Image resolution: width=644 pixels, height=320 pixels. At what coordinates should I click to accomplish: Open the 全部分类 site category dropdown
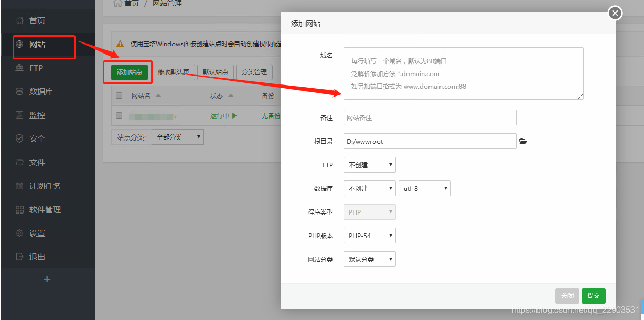click(178, 137)
